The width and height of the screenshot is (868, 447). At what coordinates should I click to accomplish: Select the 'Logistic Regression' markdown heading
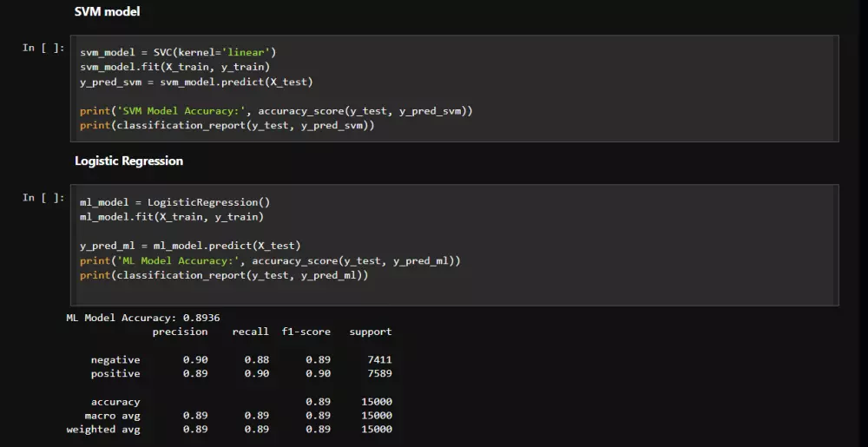click(129, 161)
